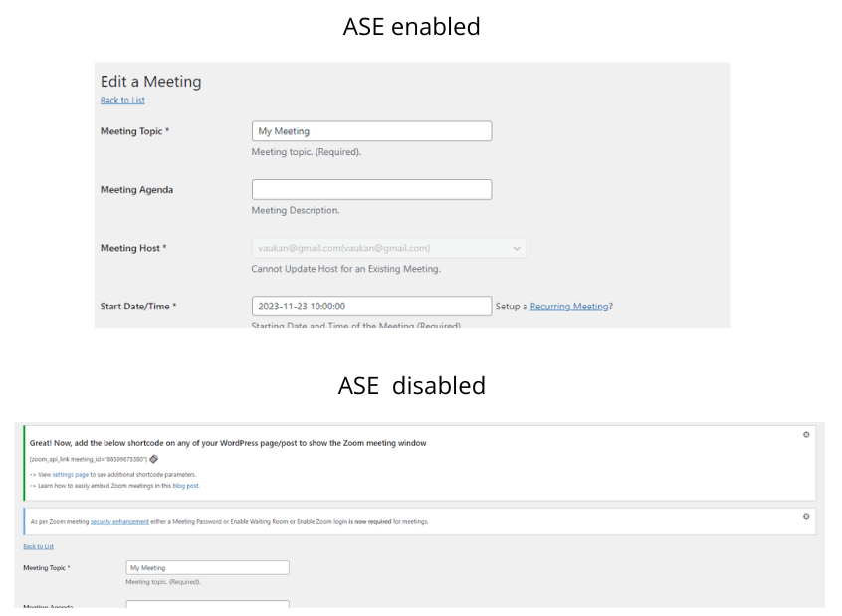Click the Start Date/Time label
The width and height of the screenshot is (842, 616).
pos(138,307)
